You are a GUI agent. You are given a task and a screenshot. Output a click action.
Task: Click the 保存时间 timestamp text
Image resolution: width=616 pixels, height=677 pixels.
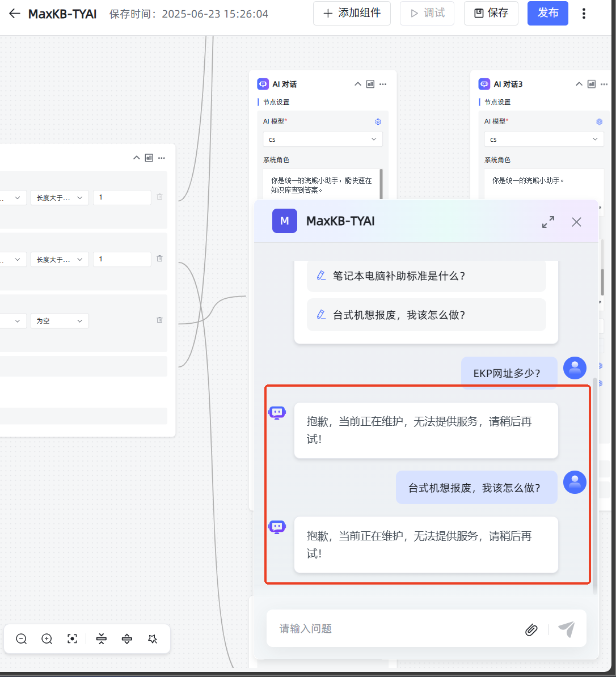pos(189,14)
